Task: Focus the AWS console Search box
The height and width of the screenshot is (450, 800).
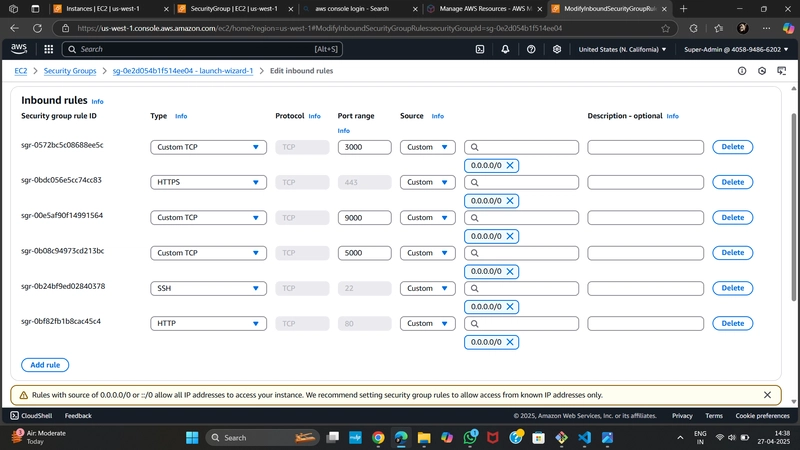Action: click(x=202, y=49)
